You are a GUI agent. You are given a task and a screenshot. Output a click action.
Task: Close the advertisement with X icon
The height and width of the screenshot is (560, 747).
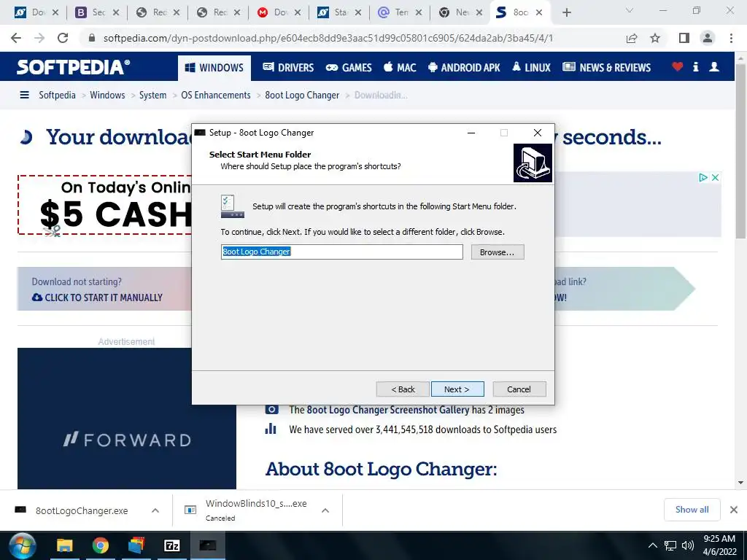[x=715, y=178]
